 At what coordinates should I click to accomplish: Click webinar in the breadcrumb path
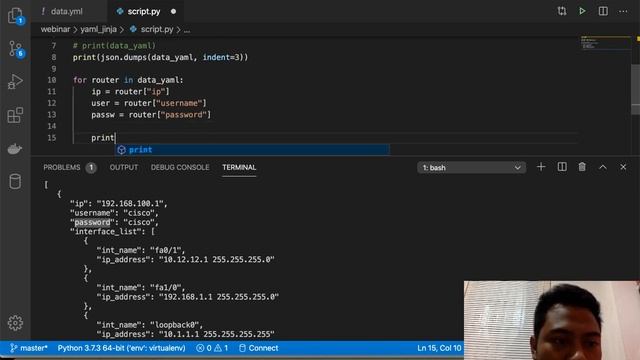pos(55,29)
